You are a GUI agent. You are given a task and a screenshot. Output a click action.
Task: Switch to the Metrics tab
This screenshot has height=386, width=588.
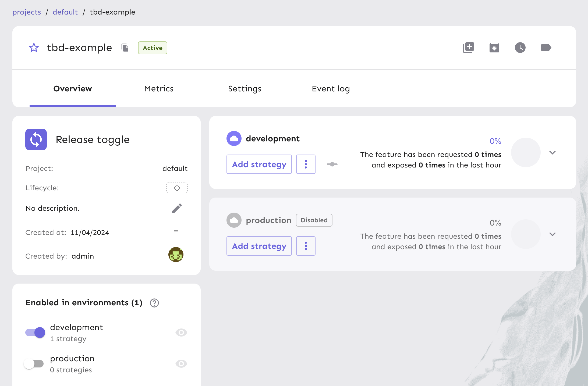pyautogui.click(x=159, y=89)
